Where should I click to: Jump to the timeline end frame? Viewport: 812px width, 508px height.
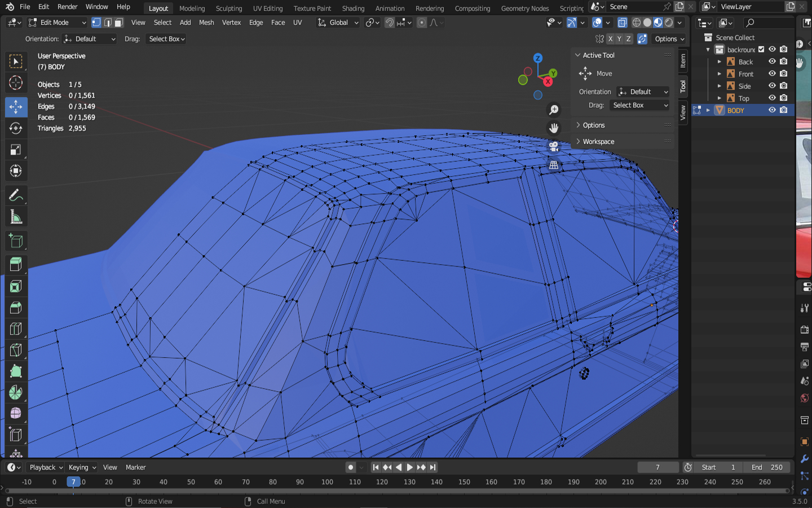[433, 467]
